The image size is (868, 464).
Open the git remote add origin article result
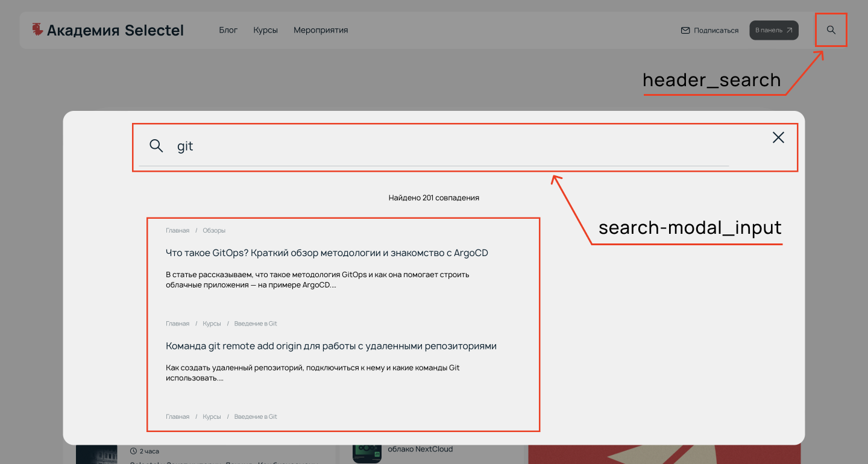click(x=331, y=346)
